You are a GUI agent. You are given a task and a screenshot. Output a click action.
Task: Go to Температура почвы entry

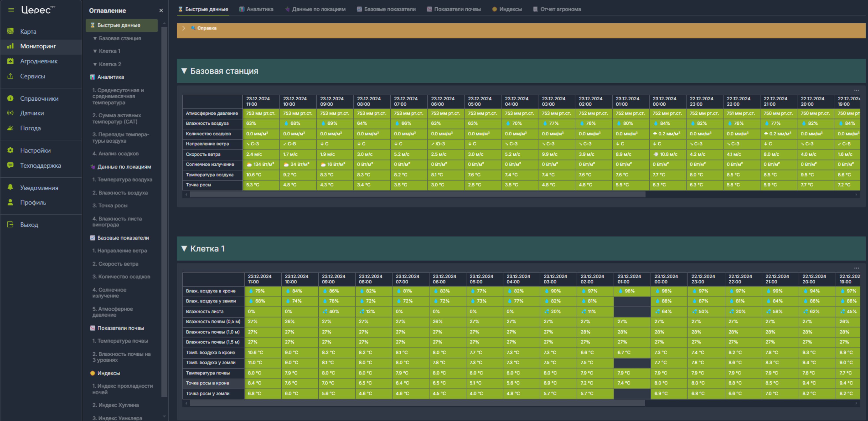click(120, 341)
